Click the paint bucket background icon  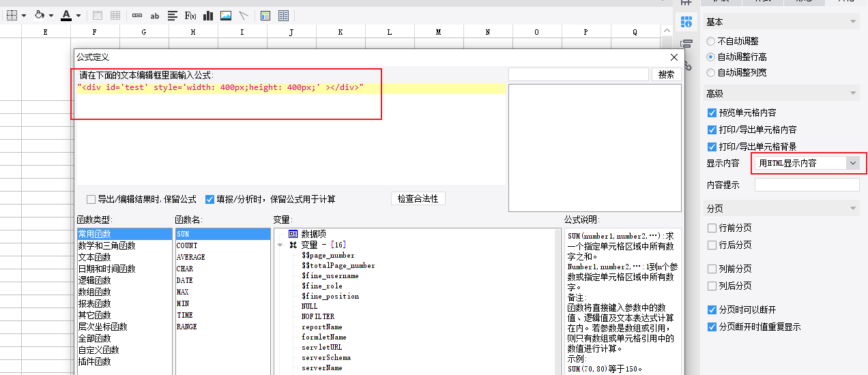point(40,15)
